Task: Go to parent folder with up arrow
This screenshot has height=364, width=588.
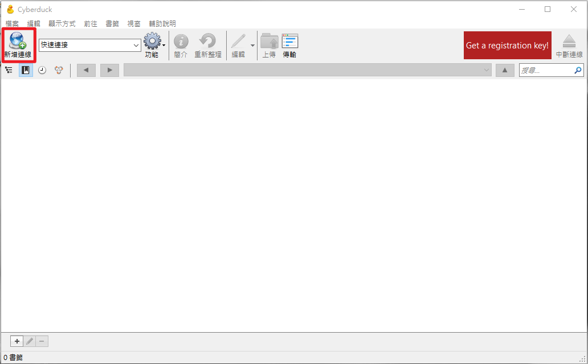Action: click(x=505, y=70)
